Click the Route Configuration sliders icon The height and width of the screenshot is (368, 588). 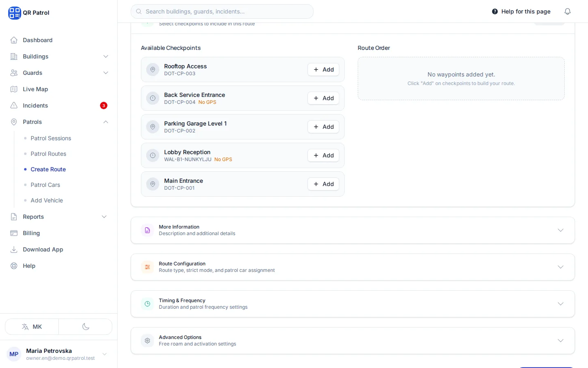[x=147, y=267]
